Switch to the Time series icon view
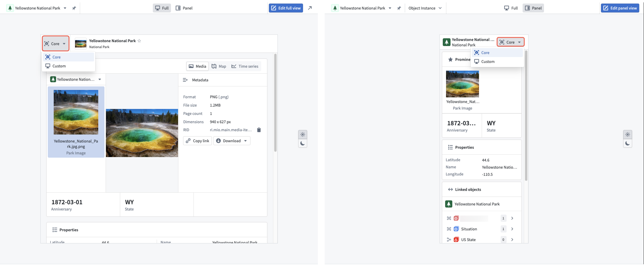Screen dimensions: 644x266 234,66
